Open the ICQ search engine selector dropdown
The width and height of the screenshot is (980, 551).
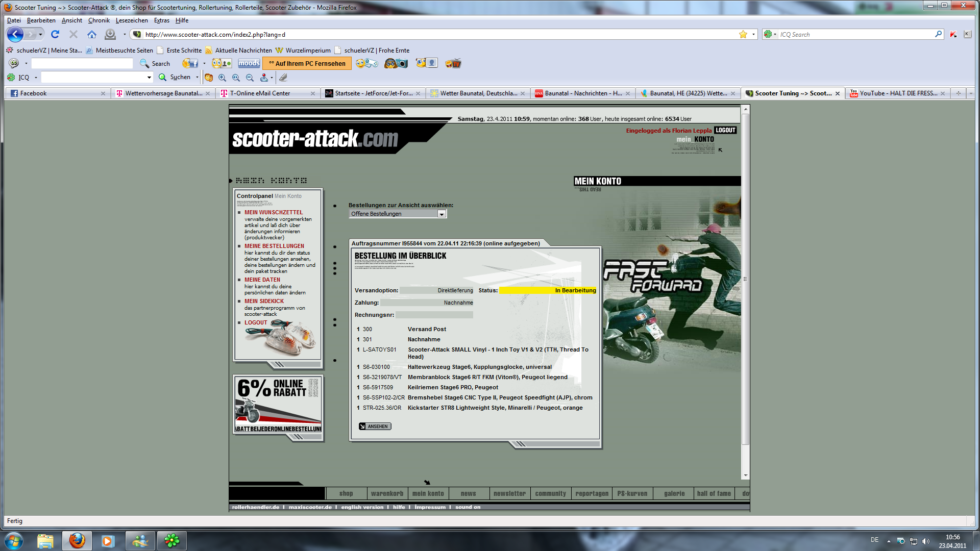tap(770, 34)
